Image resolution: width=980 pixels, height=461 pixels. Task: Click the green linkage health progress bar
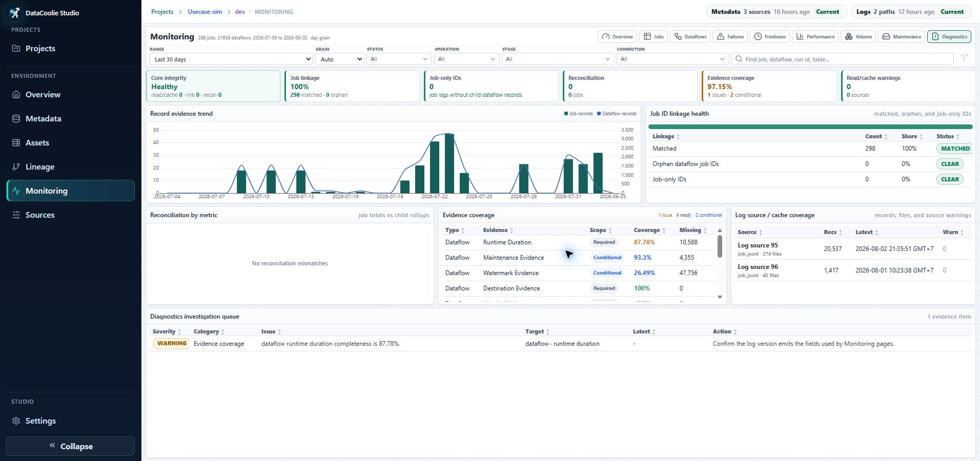pyautogui.click(x=810, y=127)
